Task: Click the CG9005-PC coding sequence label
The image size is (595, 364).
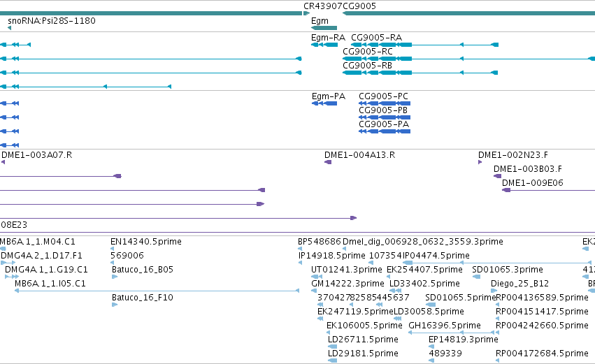Action: 383,96
